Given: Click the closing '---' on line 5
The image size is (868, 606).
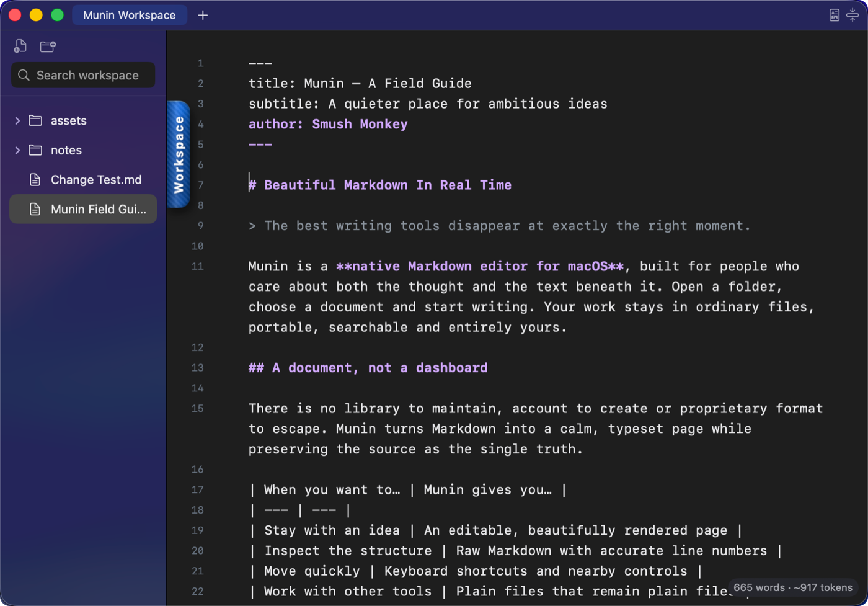Looking at the screenshot, I should (x=260, y=145).
